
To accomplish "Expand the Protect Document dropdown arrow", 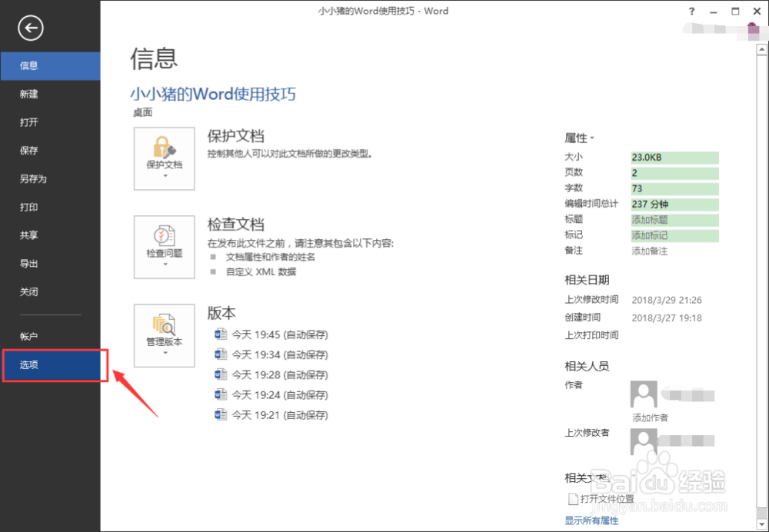I will point(164,177).
